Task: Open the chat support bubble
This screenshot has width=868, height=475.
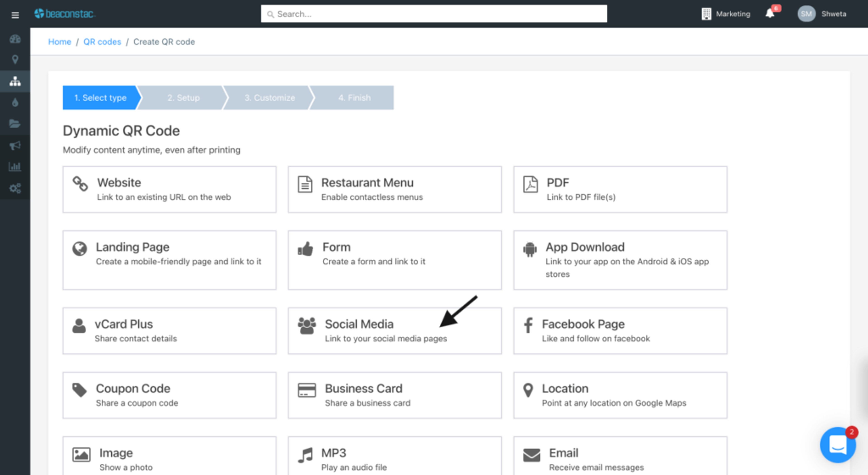Action: click(x=838, y=445)
